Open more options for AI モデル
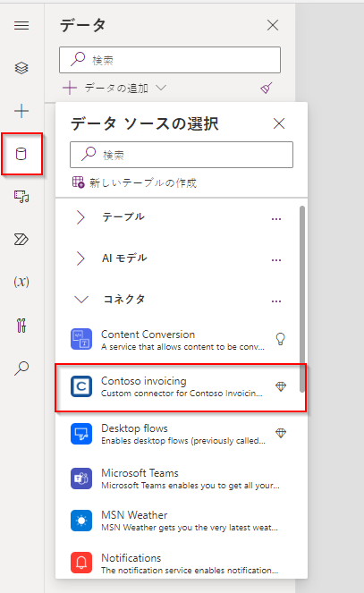The width and height of the screenshot is (364, 593). coord(276,260)
